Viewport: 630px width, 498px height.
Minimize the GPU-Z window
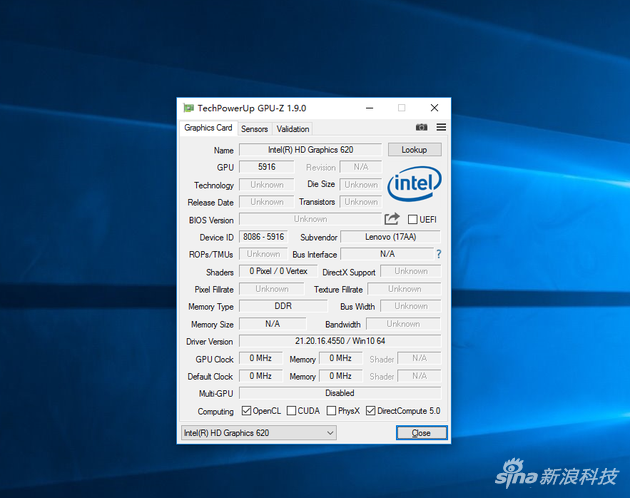[370, 108]
